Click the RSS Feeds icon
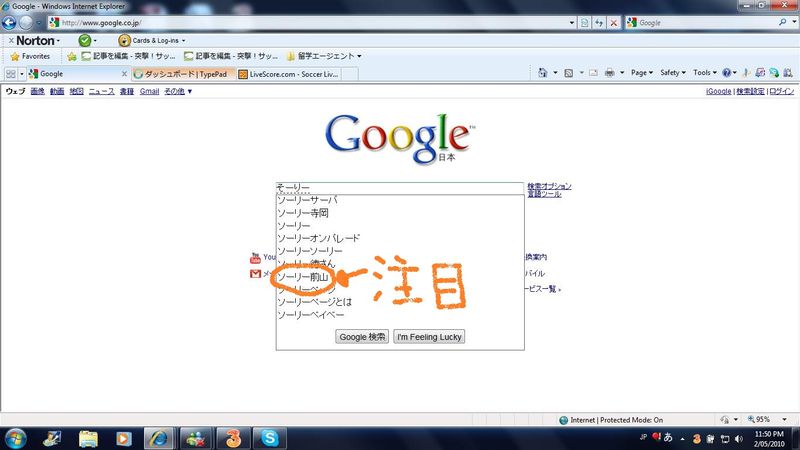800x450 pixels. pos(568,73)
